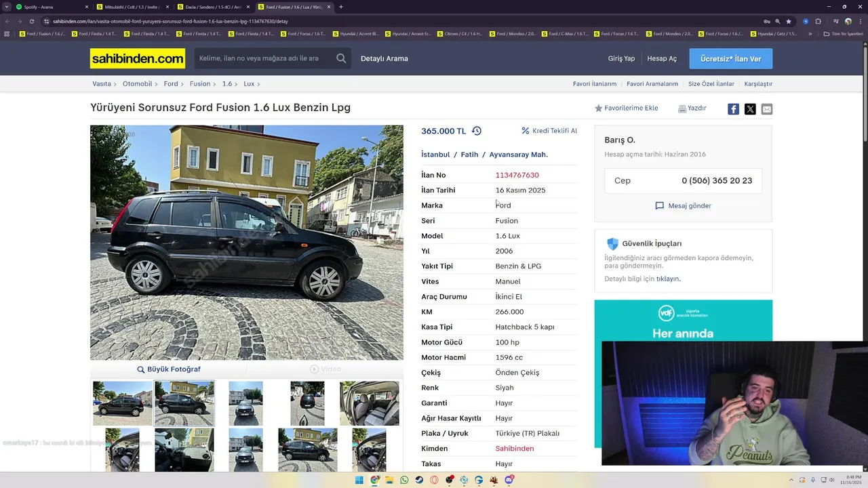Open WhatsApp from the taskbar

[x=404, y=480]
